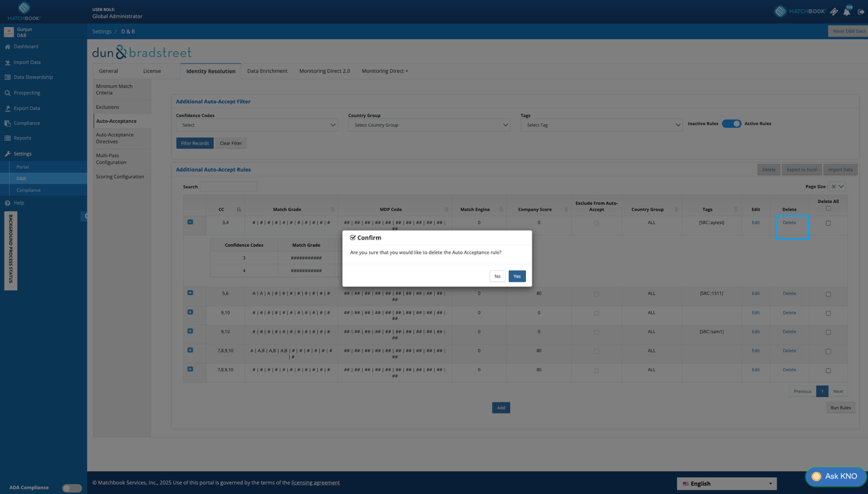Switch to the Monitoring Direct 2.0 tab
The image size is (868, 494).
pyautogui.click(x=324, y=71)
